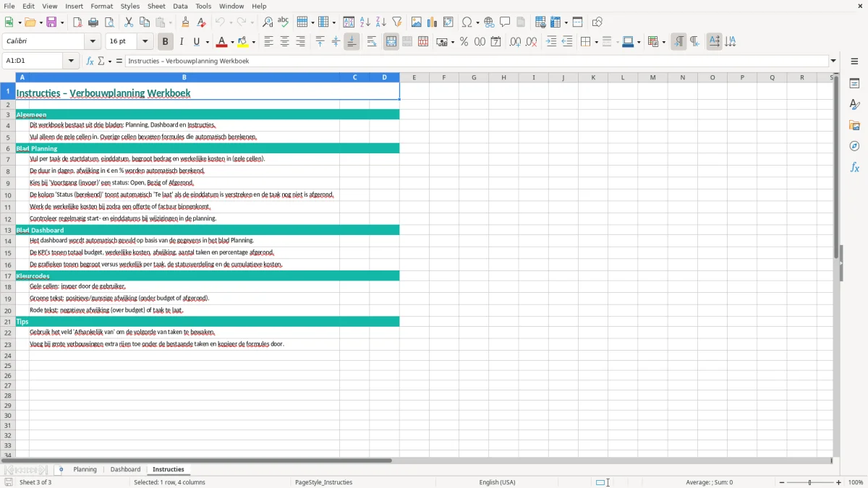Open sidebar Gallery icon

point(854,125)
